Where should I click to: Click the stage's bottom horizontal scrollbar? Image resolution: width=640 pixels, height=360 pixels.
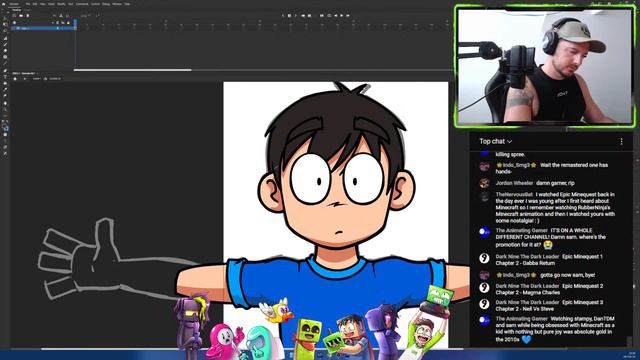(x=252, y=349)
